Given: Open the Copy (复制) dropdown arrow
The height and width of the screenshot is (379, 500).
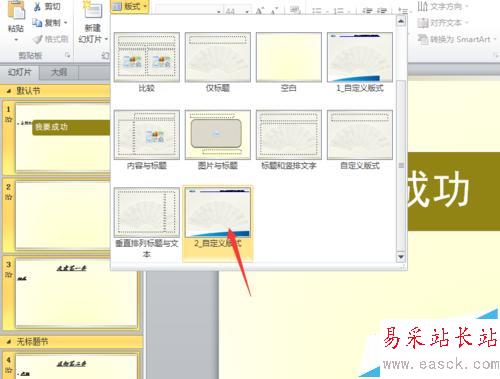Looking at the screenshot, I should point(66,23).
